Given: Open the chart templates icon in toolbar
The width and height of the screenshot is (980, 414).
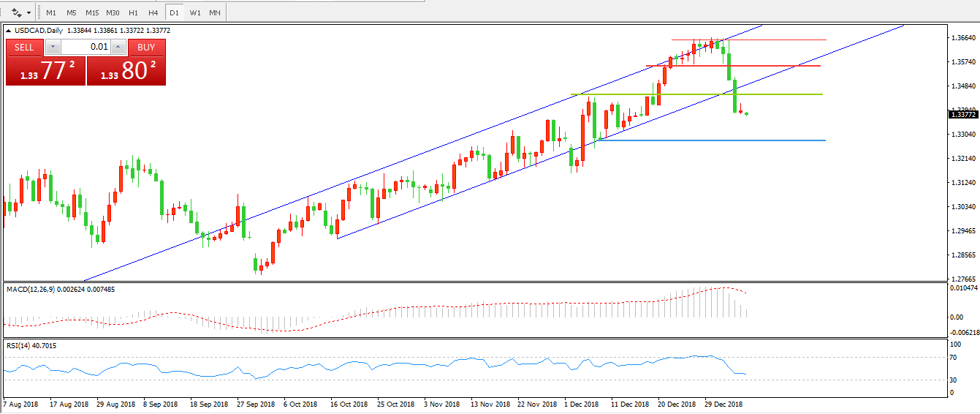Looking at the screenshot, I should point(16,12).
